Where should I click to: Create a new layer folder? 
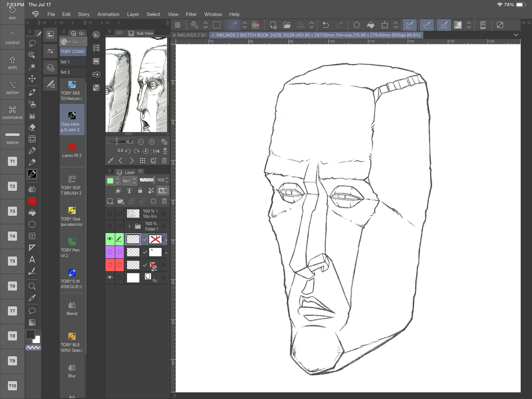click(121, 201)
